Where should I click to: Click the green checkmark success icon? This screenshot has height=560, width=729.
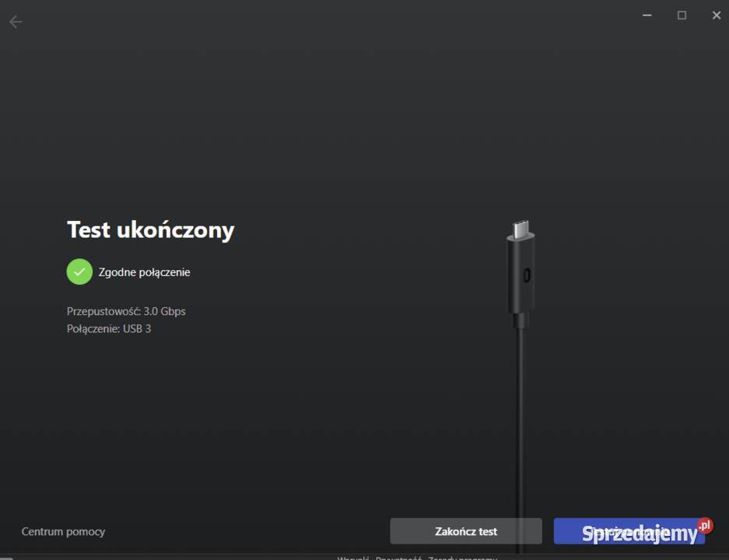[x=79, y=272]
